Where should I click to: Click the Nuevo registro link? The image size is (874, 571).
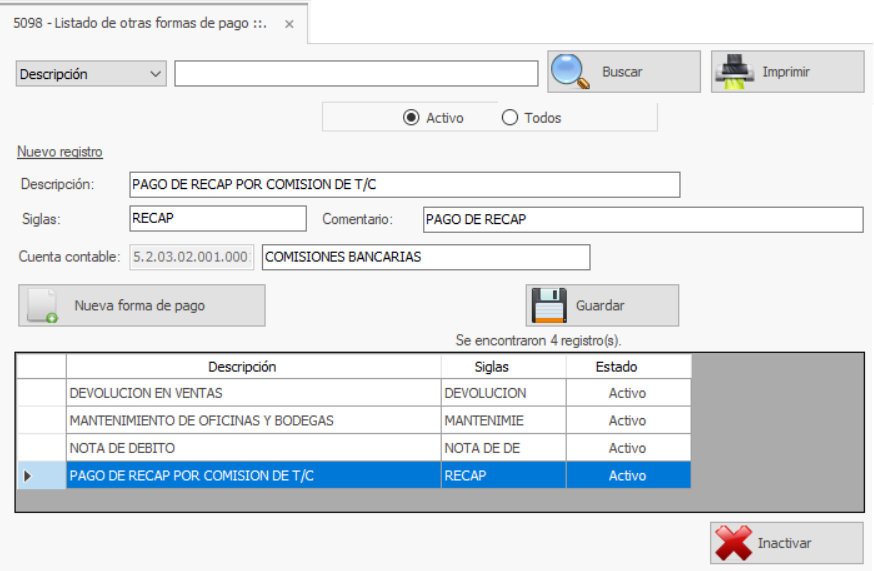pos(60,152)
